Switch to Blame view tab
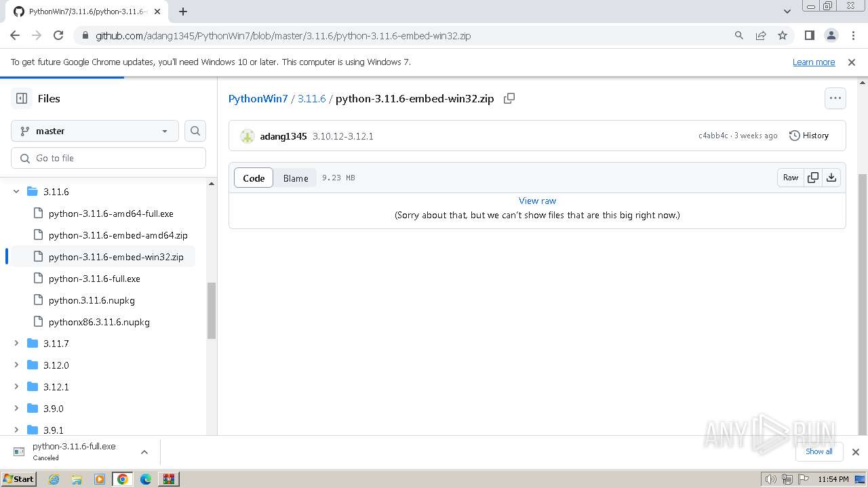The height and width of the screenshot is (488, 868). pyautogui.click(x=296, y=178)
